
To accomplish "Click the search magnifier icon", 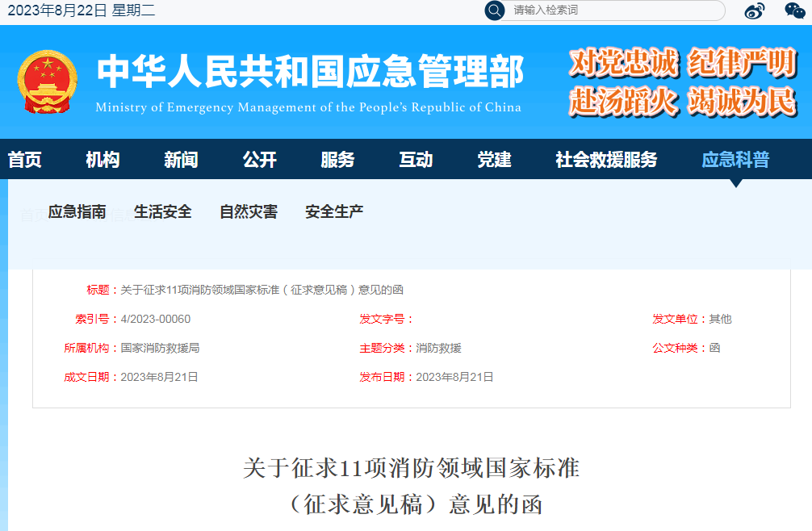I will [x=493, y=10].
